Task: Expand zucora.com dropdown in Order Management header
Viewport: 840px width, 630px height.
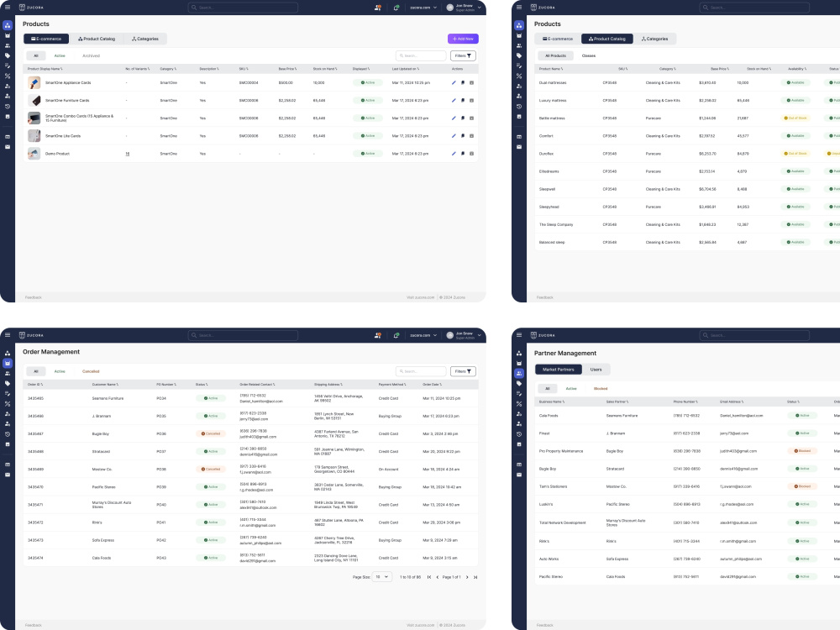Action: pos(423,335)
